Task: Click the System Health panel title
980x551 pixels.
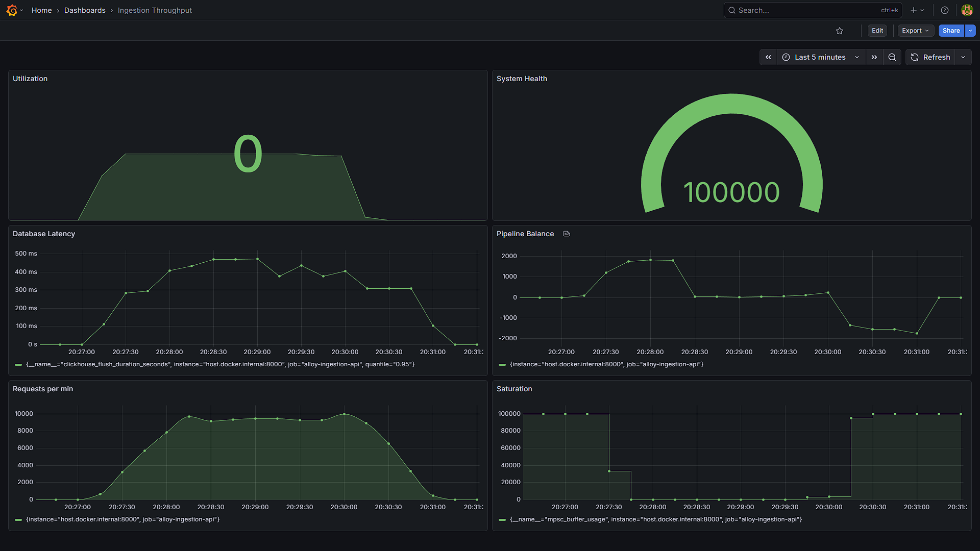Action: (x=522, y=79)
